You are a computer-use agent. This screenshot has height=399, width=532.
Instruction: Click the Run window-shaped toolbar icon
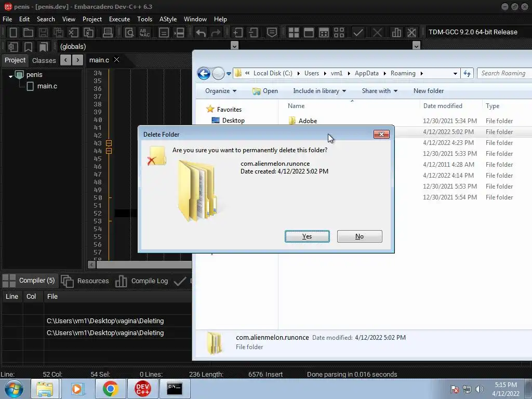(x=309, y=33)
